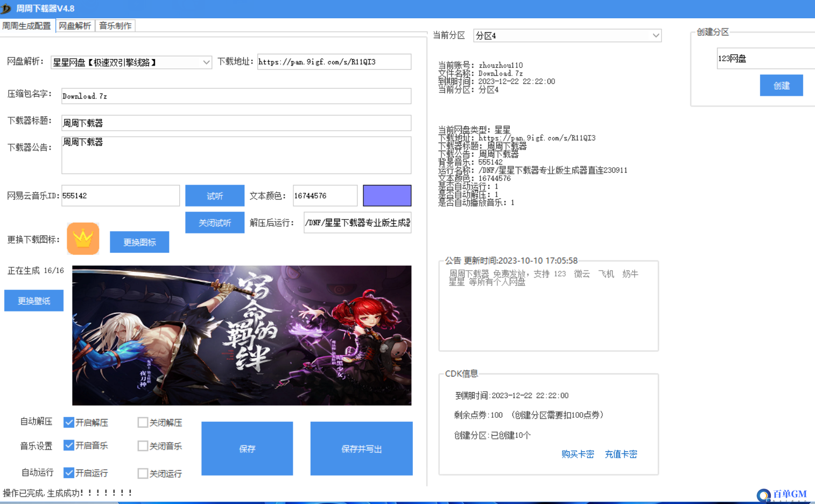Click the 下载器公告 text area
The height and width of the screenshot is (504, 815).
236,155
